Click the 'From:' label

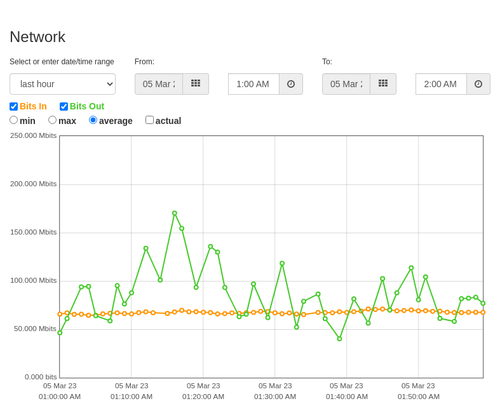(144, 62)
